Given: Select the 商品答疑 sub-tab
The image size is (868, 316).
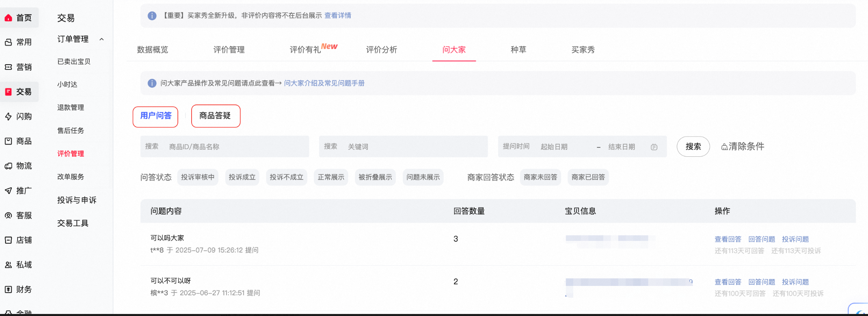Looking at the screenshot, I should [215, 116].
